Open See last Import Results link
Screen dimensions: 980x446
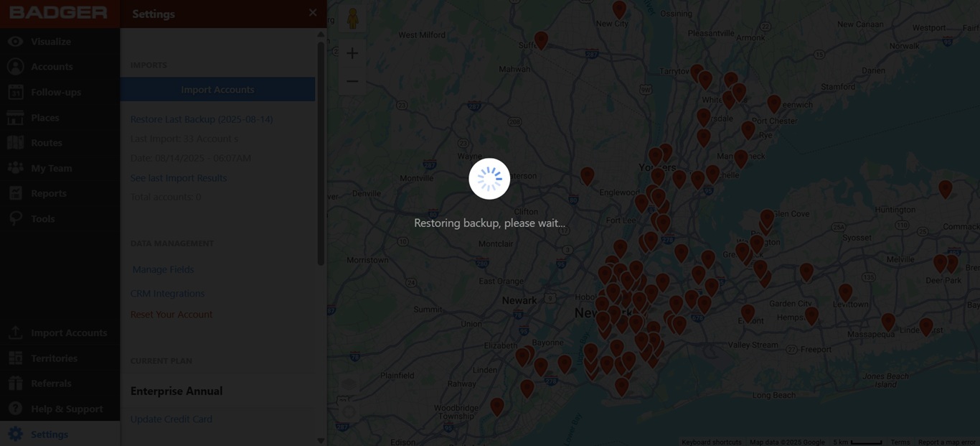pos(179,178)
